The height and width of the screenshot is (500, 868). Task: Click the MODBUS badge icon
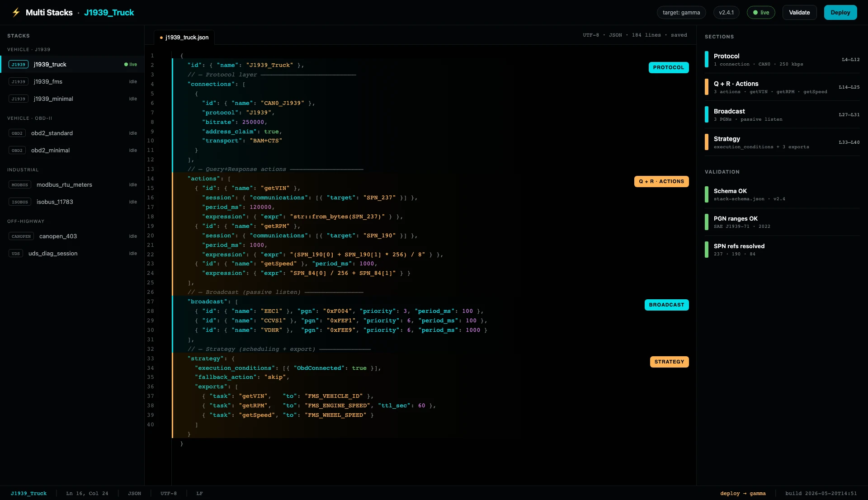20,184
